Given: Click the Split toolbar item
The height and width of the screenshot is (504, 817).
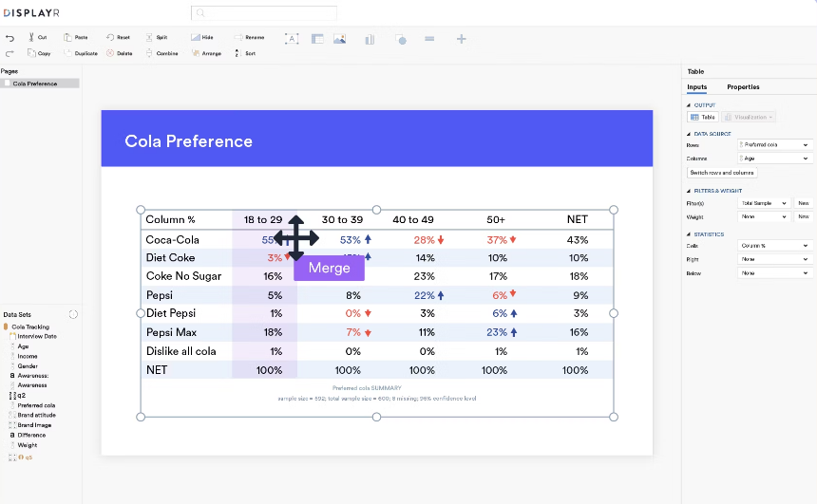Looking at the screenshot, I should [x=157, y=37].
